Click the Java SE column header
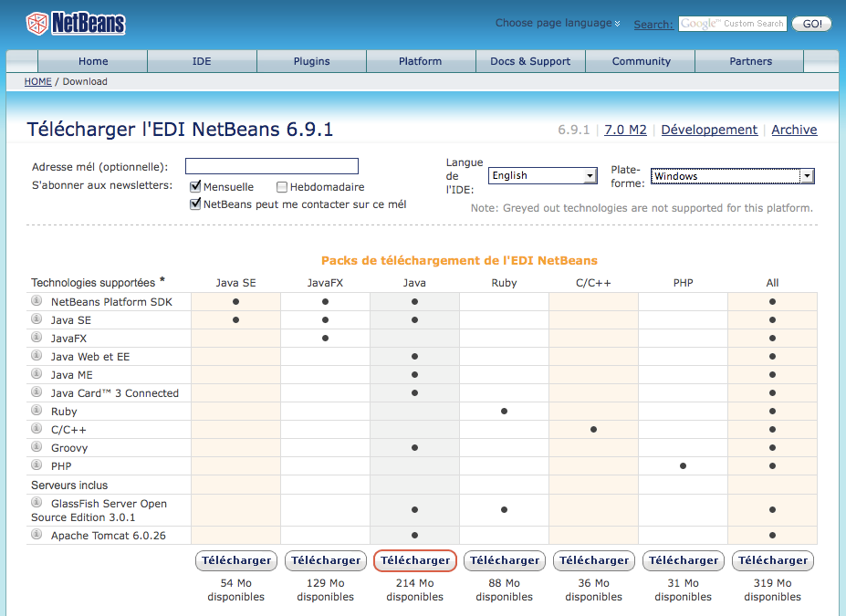This screenshot has height=616, width=846. 235,283
